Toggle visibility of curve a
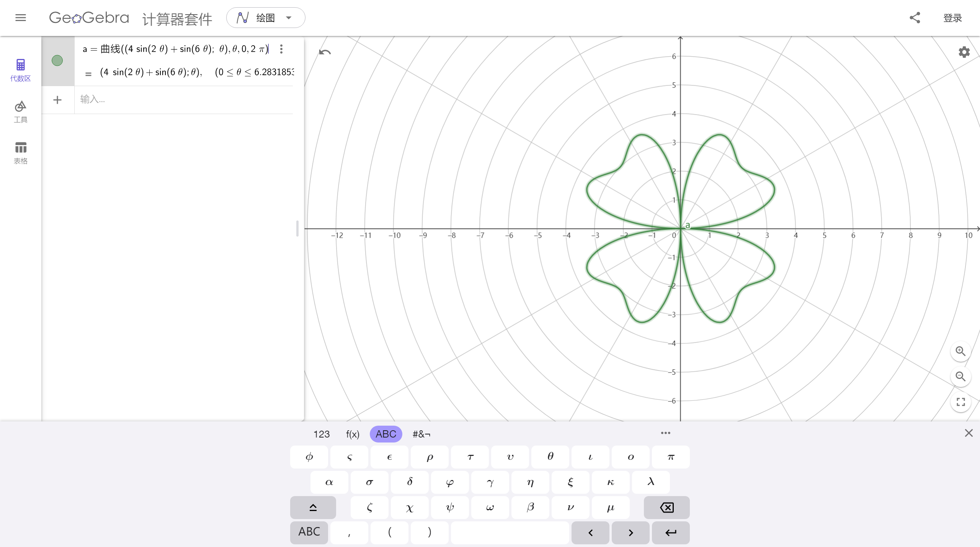 pyautogui.click(x=57, y=60)
